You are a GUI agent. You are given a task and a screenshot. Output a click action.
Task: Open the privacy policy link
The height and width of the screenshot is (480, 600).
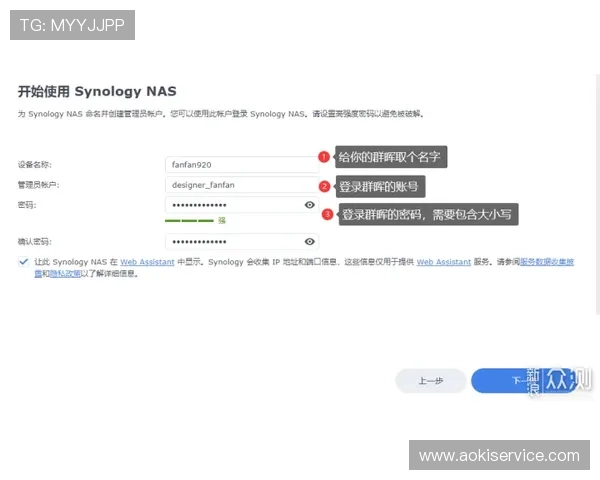pyautogui.click(x=65, y=273)
